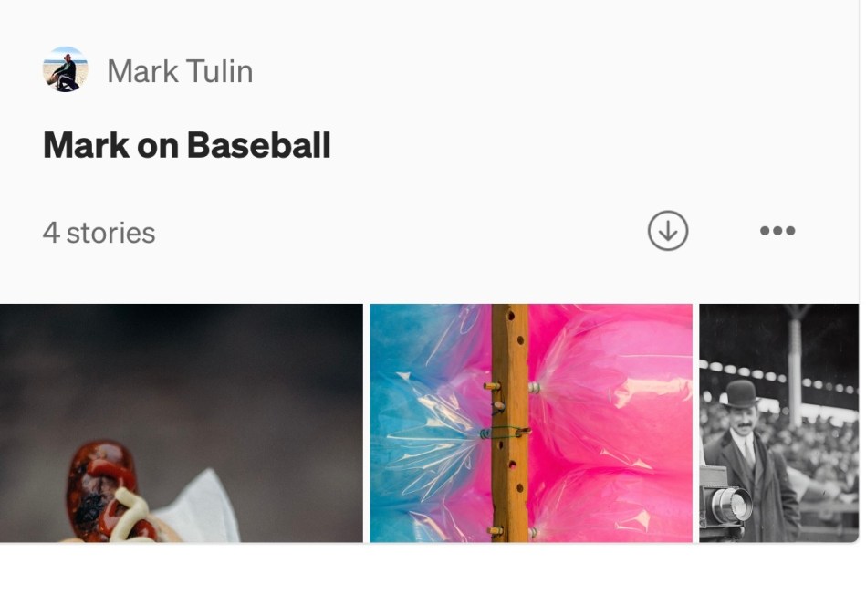Download the Mark on Baseball list
This screenshot has width=866, height=616.
pyautogui.click(x=668, y=230)
